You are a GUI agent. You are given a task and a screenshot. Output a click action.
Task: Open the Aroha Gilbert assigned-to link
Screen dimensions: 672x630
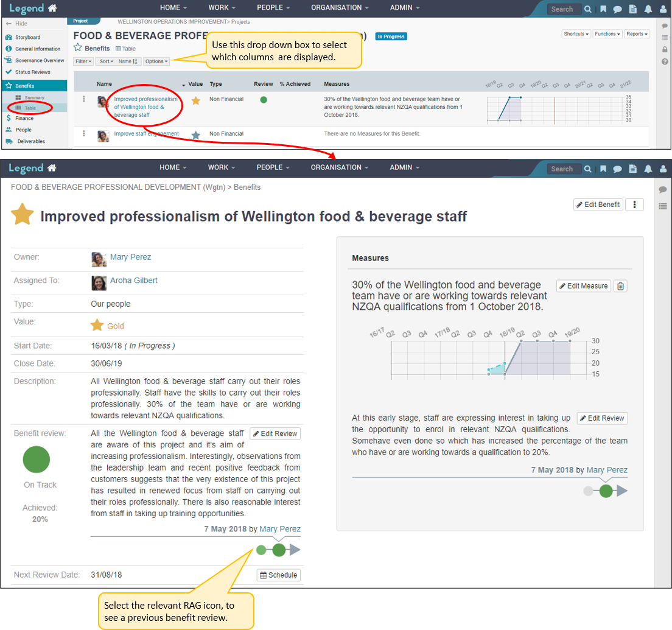[x=134, y=280]
